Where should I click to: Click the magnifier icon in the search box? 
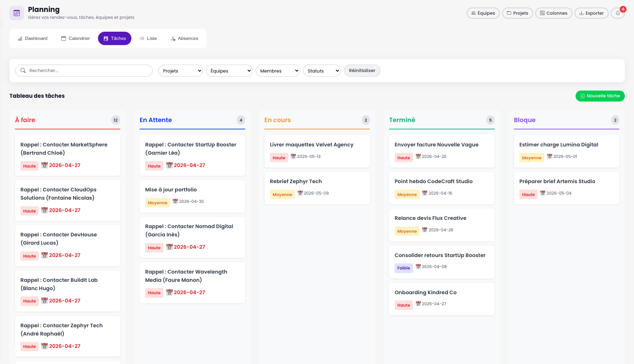(x=23, y=71)
